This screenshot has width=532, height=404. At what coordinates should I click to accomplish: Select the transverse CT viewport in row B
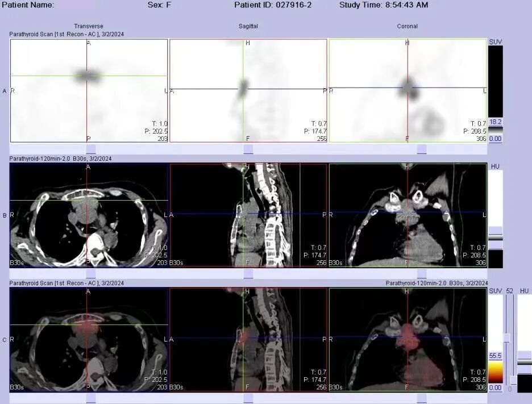(x=89, y=215)
